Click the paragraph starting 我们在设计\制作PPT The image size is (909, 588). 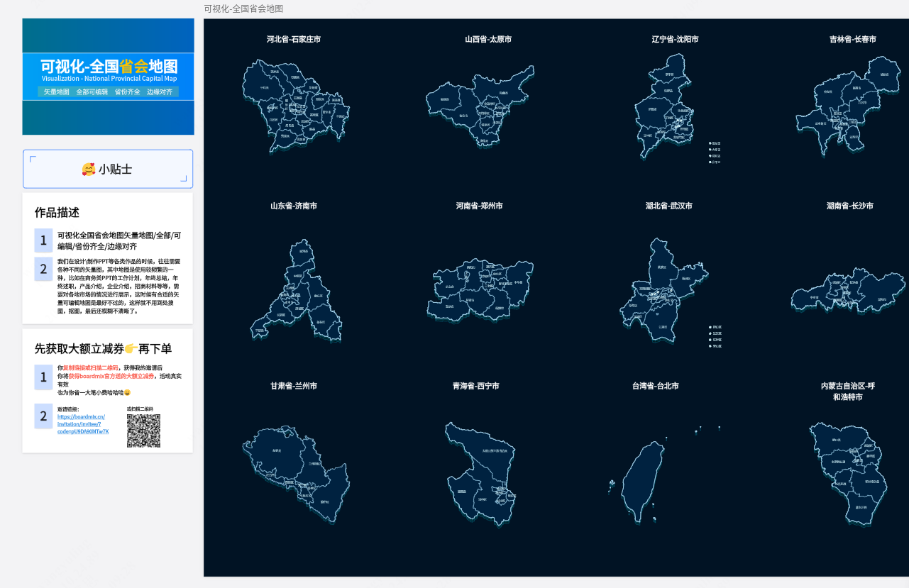click(119, 286)
